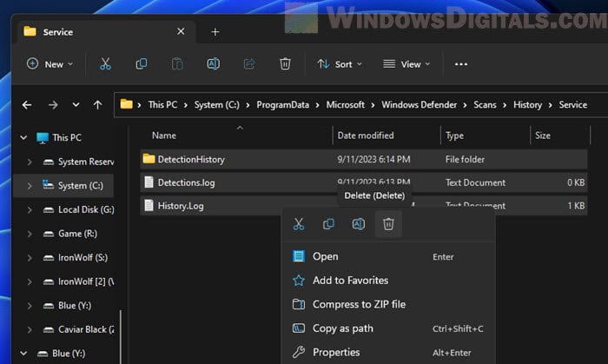Choose Copy as path menu entry
This screenshot has width=608, height=364.
click(388, 328)
